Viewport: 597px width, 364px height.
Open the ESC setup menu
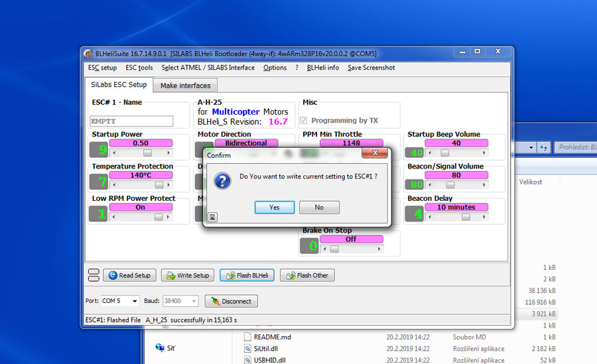point(102,68)
